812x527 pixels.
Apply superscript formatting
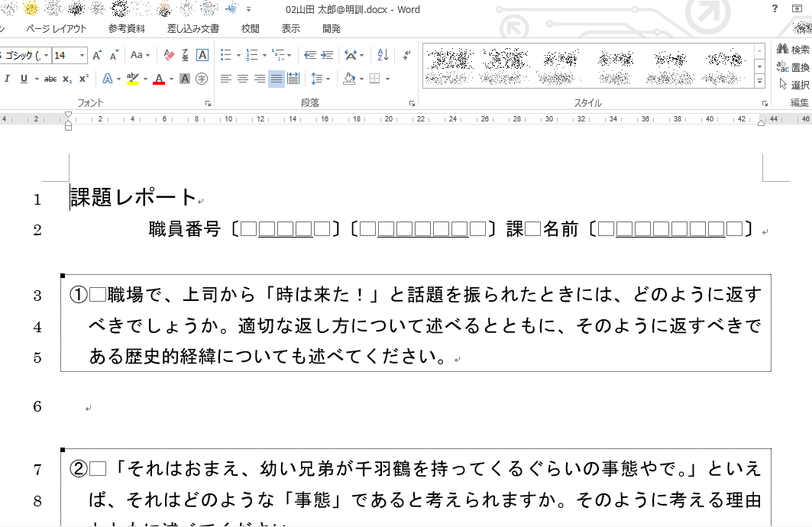click(84, 77)
